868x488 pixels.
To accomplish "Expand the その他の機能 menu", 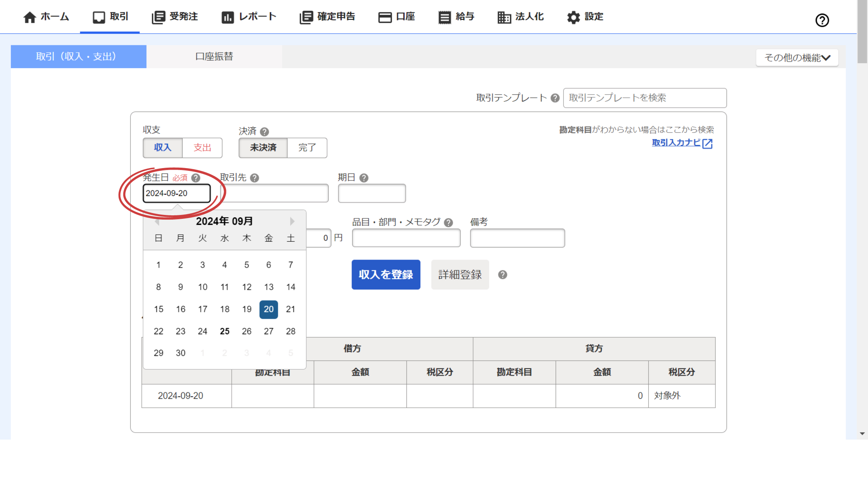I will [x=797, y=57].
